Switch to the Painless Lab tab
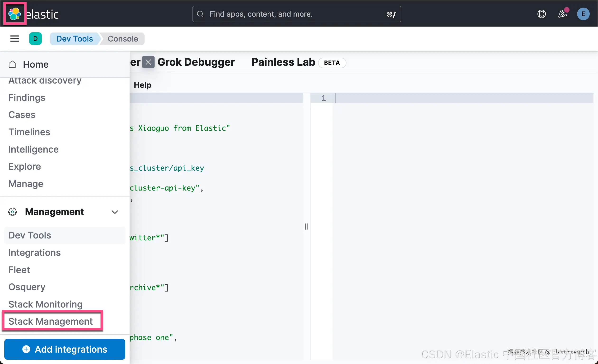The width and height of the screenshot is (598, 364). click(x=283, y=62)
